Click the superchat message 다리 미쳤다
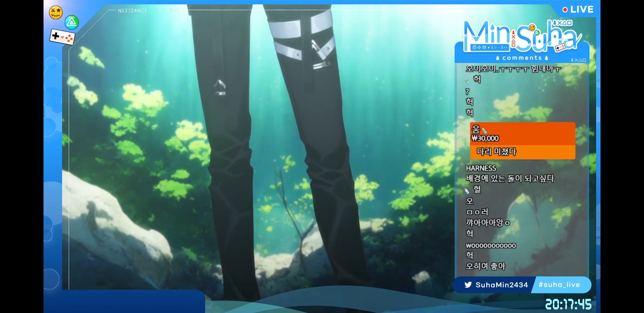The image size is (644, 313). (496, 152)
